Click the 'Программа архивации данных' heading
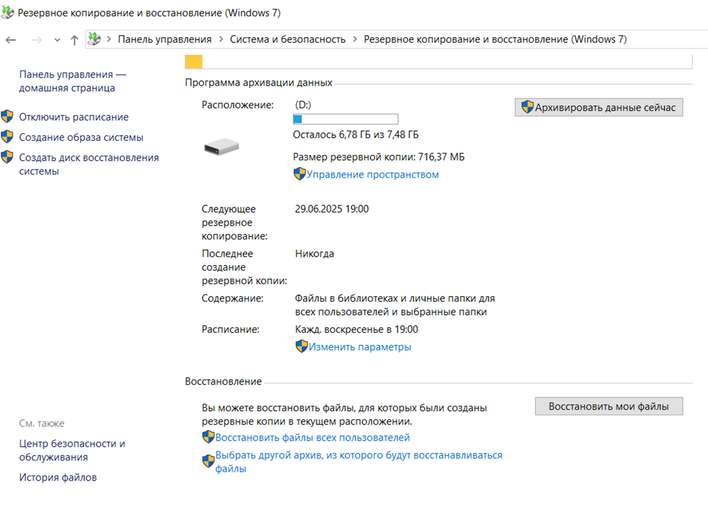This screenshot has height=531, width=708. pyautogui.click(x=259, y=83)
